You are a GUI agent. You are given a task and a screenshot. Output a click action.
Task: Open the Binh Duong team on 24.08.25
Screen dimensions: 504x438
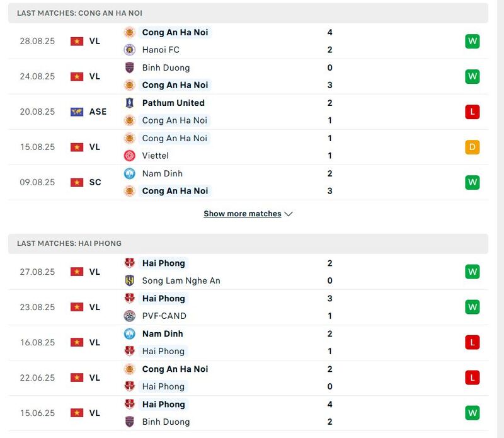pyautogui.click(x=166, y=67)
